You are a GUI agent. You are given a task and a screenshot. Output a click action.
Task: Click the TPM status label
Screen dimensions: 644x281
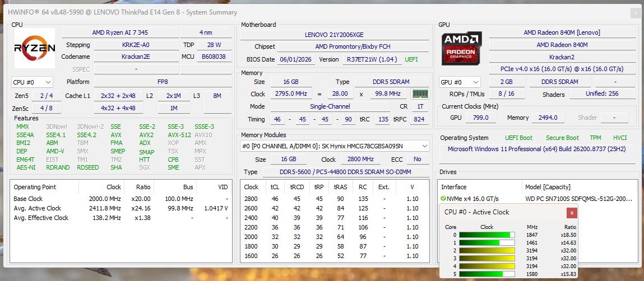[595, 138]
